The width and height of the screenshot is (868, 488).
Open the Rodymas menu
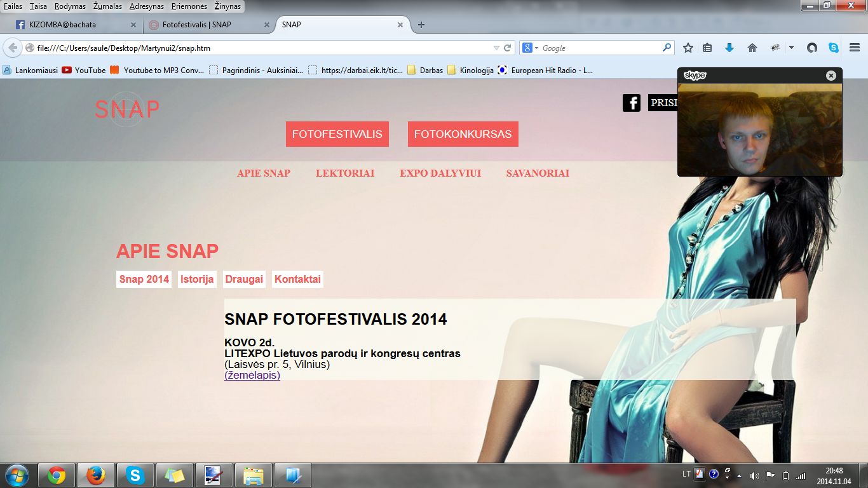coord(70,6)
